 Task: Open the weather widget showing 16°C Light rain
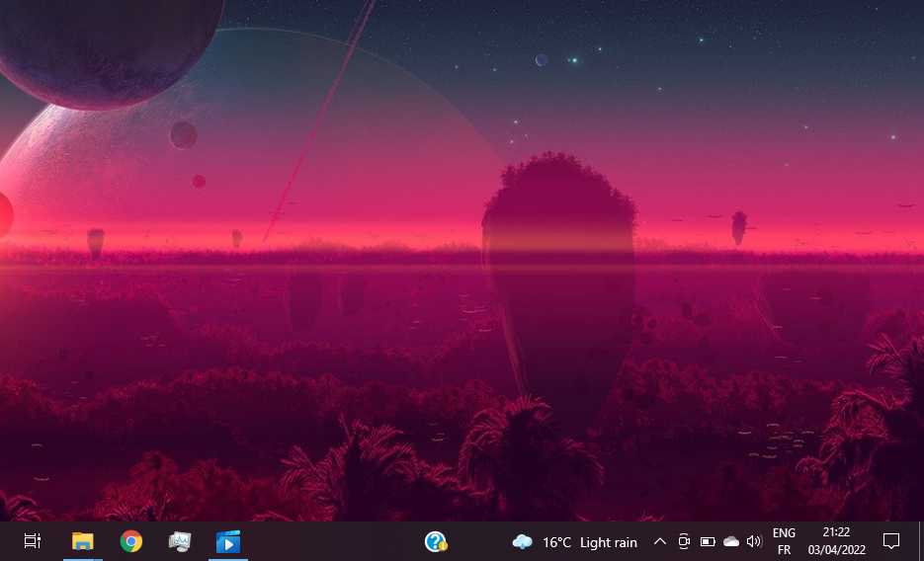pyautogui.click(x=574, y=542)
